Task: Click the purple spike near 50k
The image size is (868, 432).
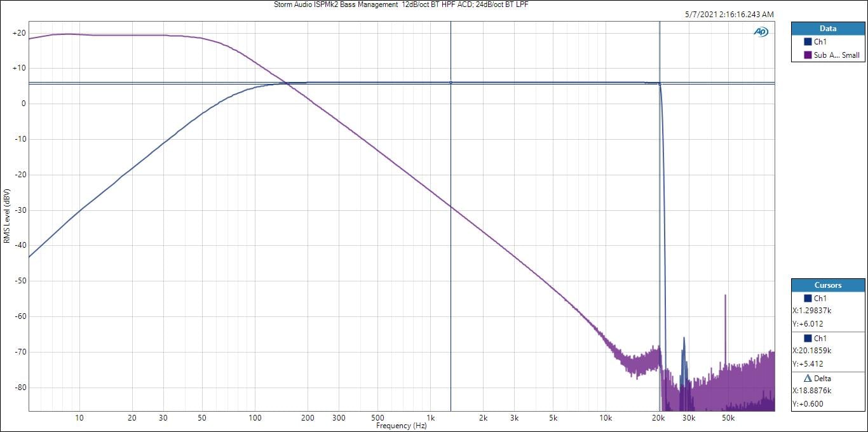Action: coord(725,318)
